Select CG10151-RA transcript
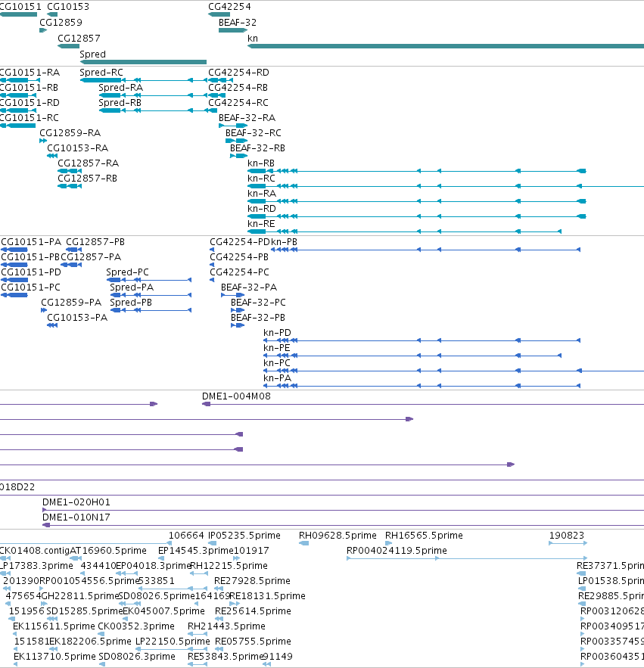This screenshot has height=668, width=644. (20, 80)
